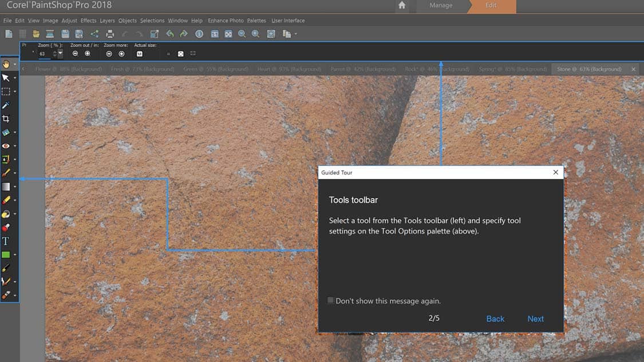Choose the Paint Brush tool
Image resolution: width=644 pixels, height=362 pixels.
point(6,173)
